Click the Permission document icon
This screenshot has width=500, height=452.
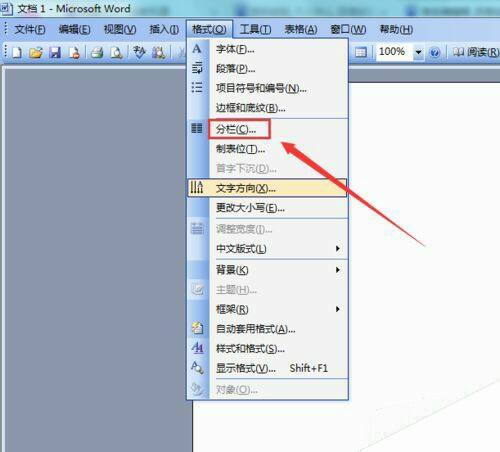[x=74, y=53]
